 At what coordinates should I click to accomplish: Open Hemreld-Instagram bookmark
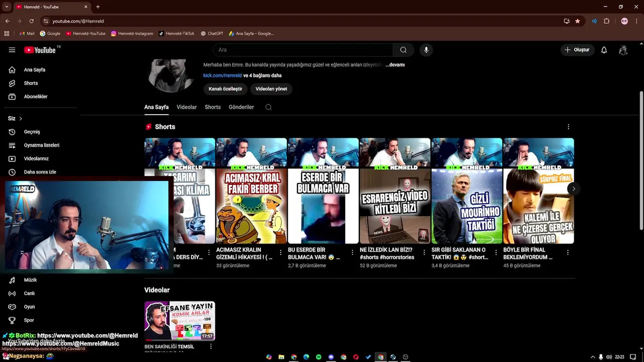pos(132,34)
